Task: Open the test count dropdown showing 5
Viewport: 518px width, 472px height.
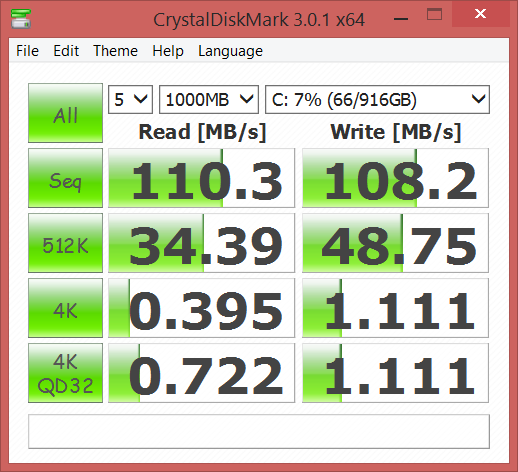Action: pyautogui.click(x=130, y=99)
